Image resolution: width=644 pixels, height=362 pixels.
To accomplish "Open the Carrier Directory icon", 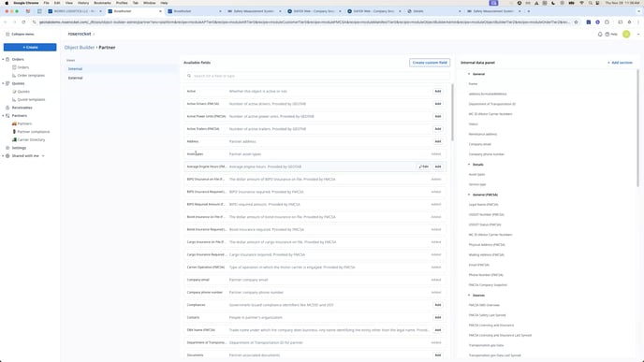I will 14,140.
